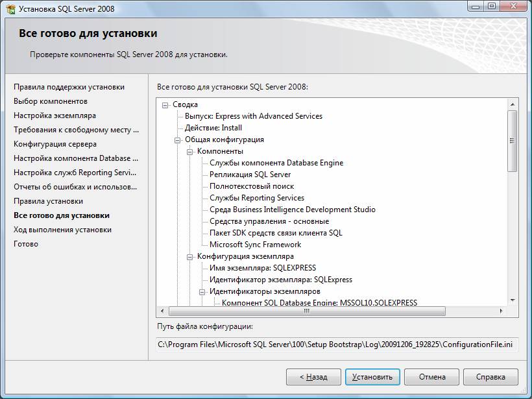Viewport: 532px width, 399px height.
Task: Select Службы Reporting Services in the tree
Action: pos(256,198)
